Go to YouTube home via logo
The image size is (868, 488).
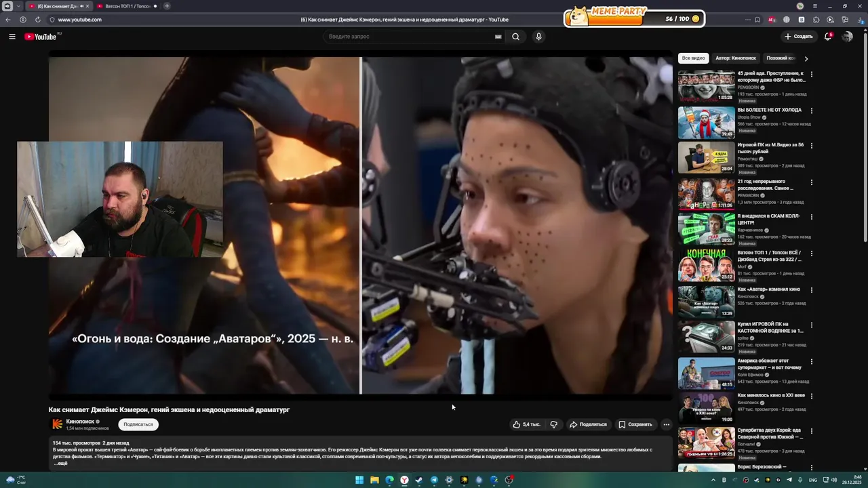point(41,37)
